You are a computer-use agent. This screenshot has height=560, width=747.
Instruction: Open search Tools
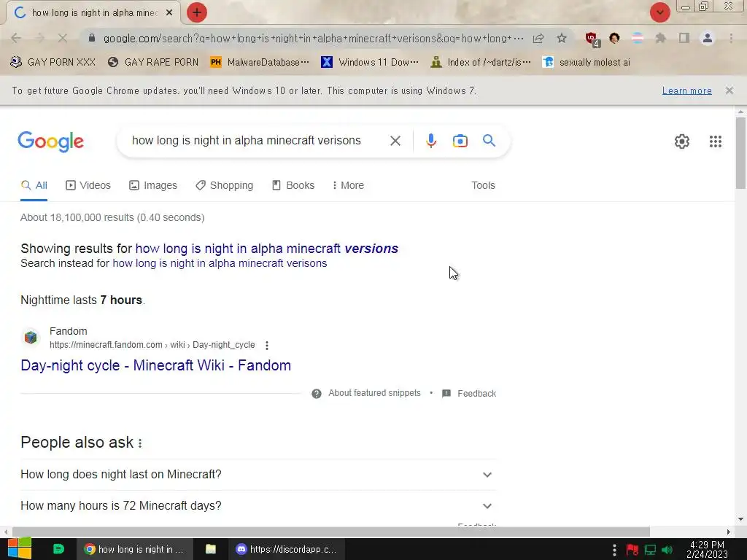click(x=483, y=185)
